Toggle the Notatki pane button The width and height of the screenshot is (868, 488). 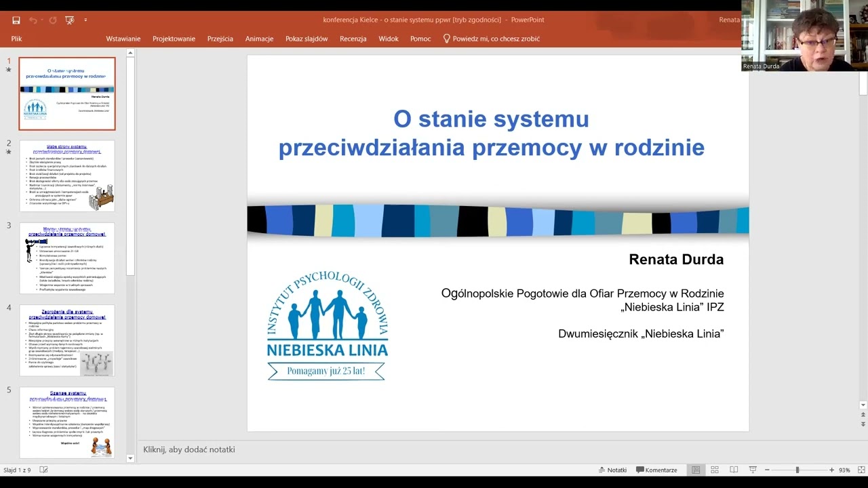point(612,470)
